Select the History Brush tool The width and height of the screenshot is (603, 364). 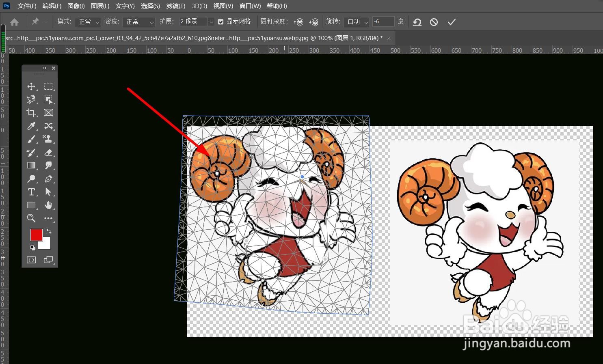point(31,153)
